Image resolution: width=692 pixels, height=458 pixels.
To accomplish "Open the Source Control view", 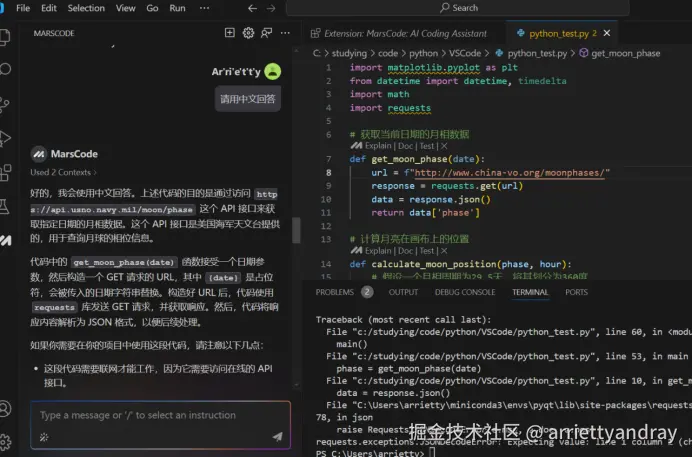I will [4, 105].
